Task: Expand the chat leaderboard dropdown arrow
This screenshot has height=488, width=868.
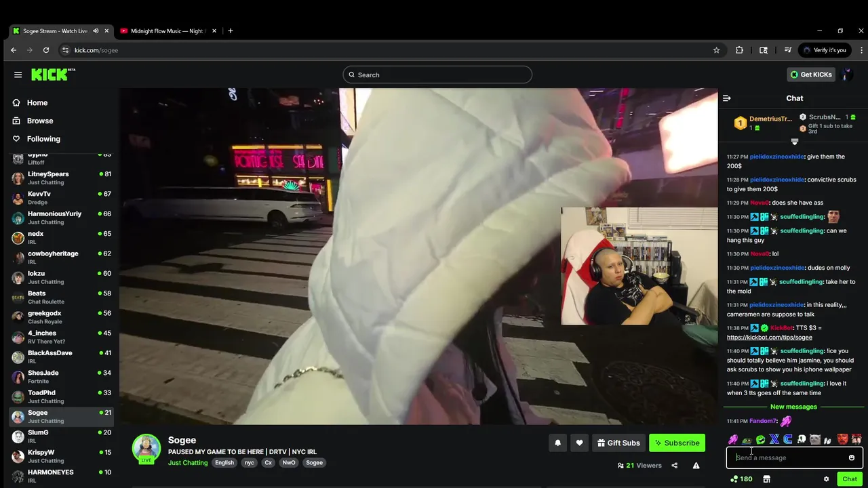Action: click(795, 142)
